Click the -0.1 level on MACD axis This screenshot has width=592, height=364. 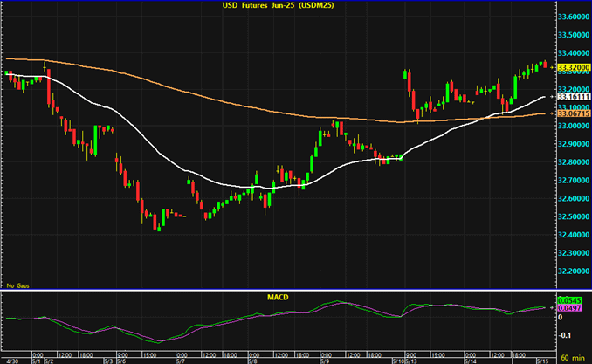566,333
